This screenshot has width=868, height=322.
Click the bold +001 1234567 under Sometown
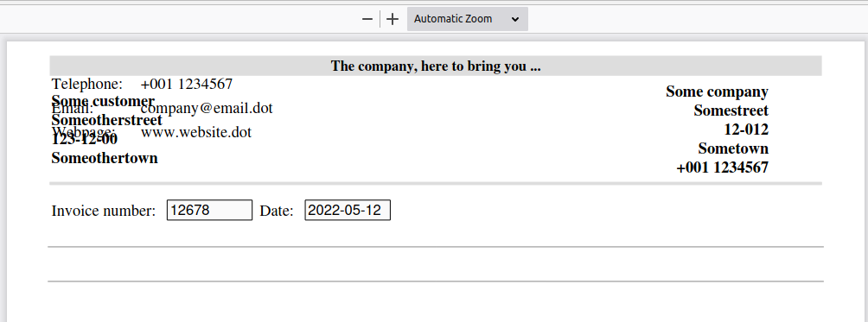723,167
